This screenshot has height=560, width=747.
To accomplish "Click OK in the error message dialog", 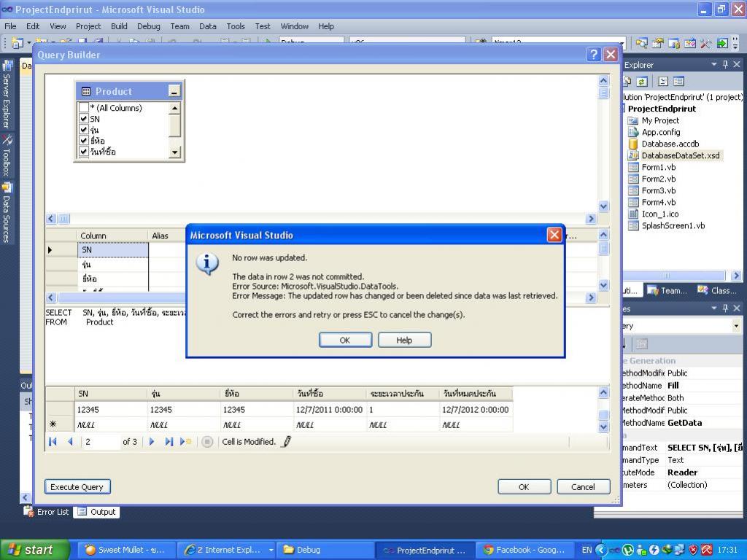I will (345, 340).
